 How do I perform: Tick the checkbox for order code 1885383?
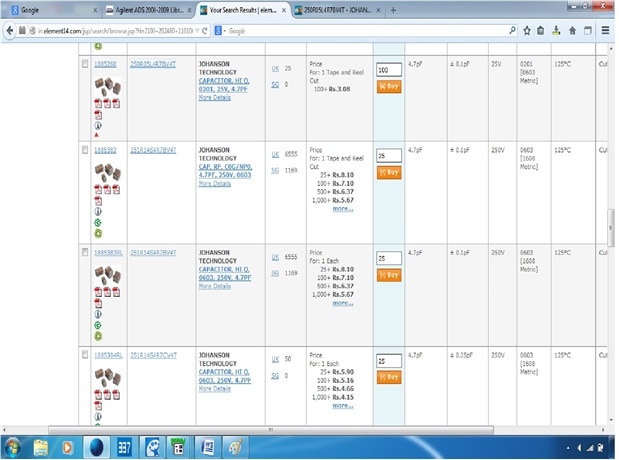pyautogui.click(x=85, y=150)
